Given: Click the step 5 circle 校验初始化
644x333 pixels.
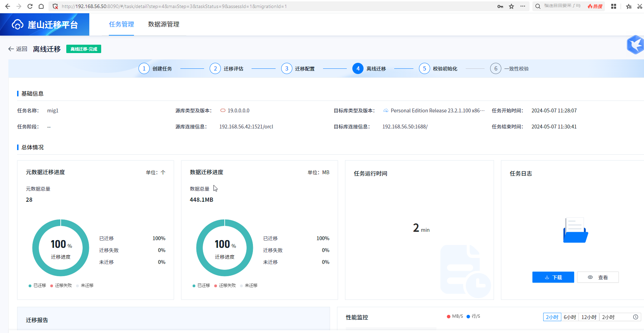Looking at the screenshot, I should [425, 68].
